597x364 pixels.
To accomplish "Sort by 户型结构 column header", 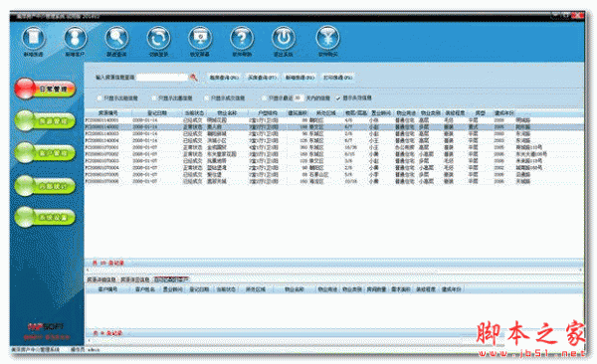I will 268,113.
